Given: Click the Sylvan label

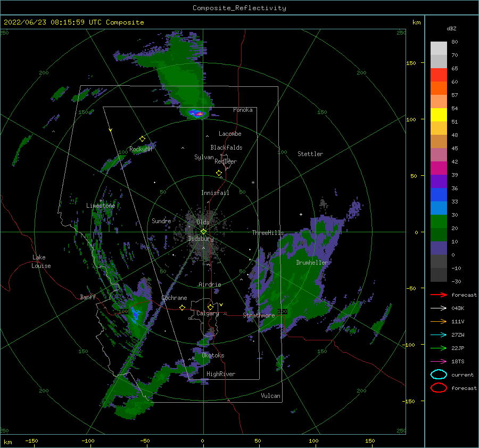Looking at the screenshot, I should click(x=204, y=157).
